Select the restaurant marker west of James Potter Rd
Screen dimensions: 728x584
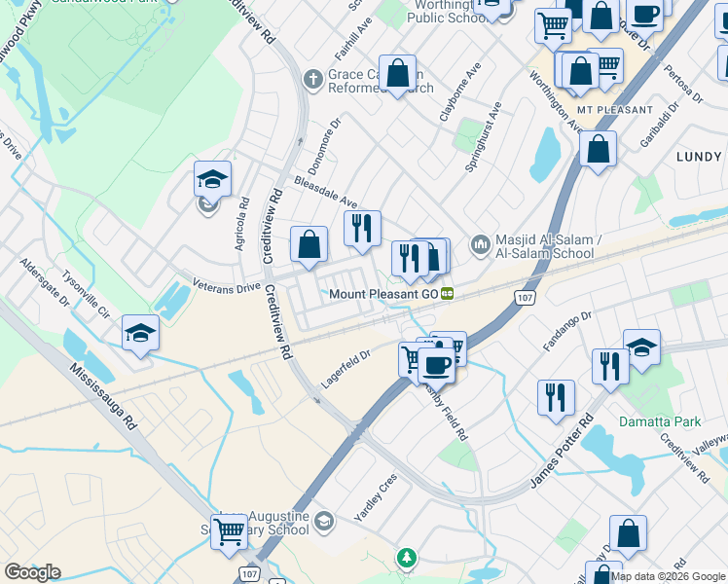tap(556, 401)
